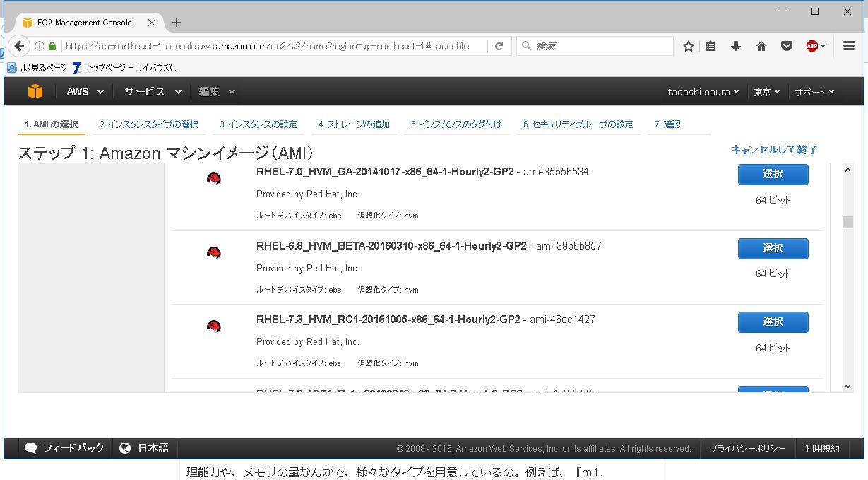Click the ami-39b6b857 ID text
This screenshot has height=480, width=868.
click(569, 246)
